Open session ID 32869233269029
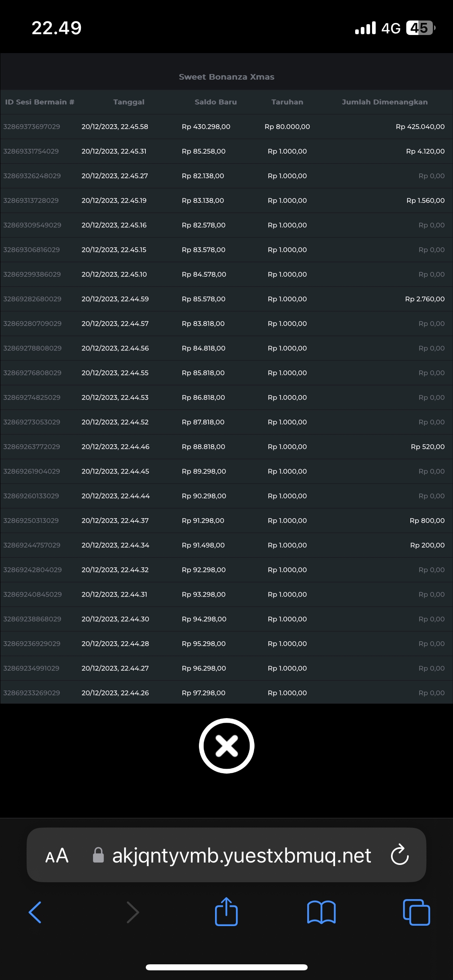The height and width of the screenshot is (980, 453). point(32,693)
